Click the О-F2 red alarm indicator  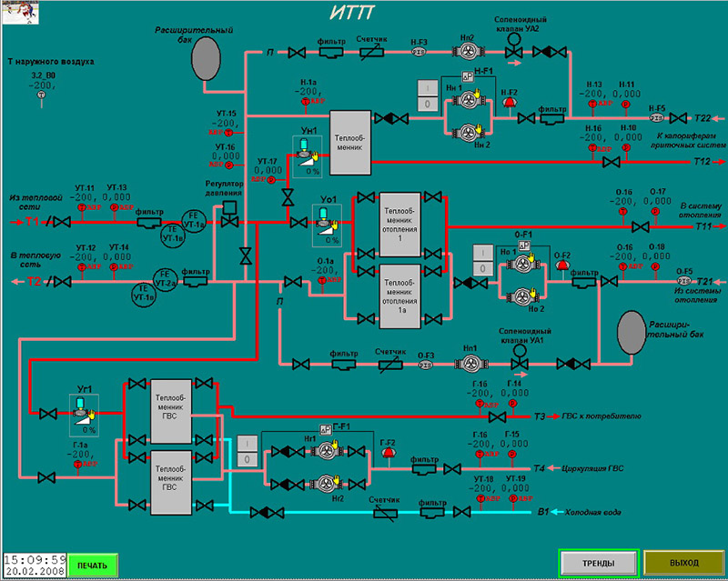click(562, 265)
